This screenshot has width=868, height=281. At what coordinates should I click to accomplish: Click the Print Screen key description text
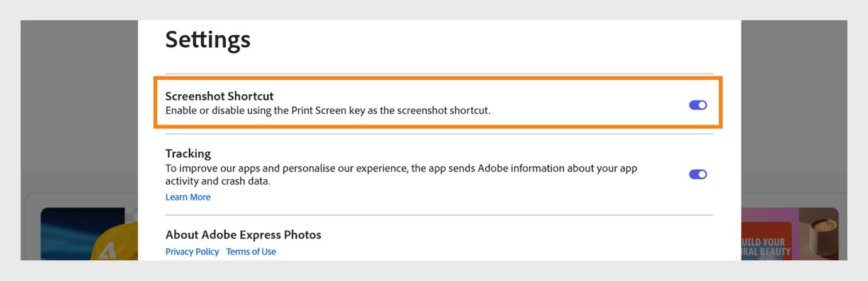(x=327, y=111)
